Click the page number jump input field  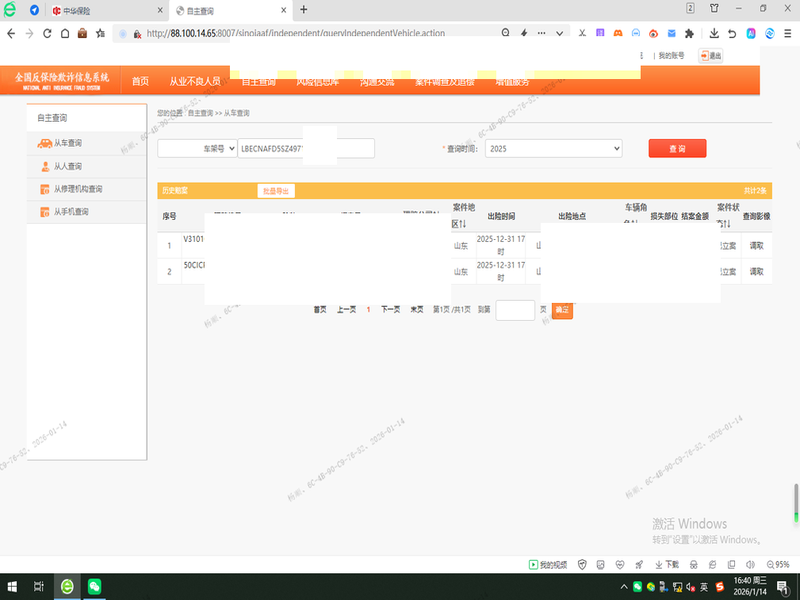515,310
